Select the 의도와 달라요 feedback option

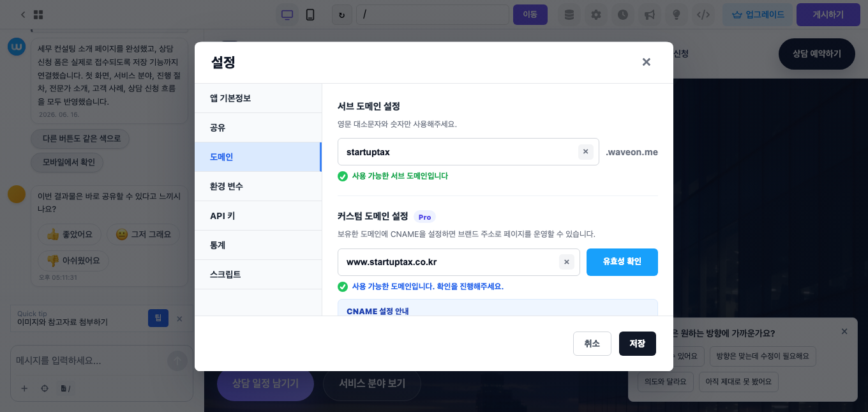click(x=665, y=382)
